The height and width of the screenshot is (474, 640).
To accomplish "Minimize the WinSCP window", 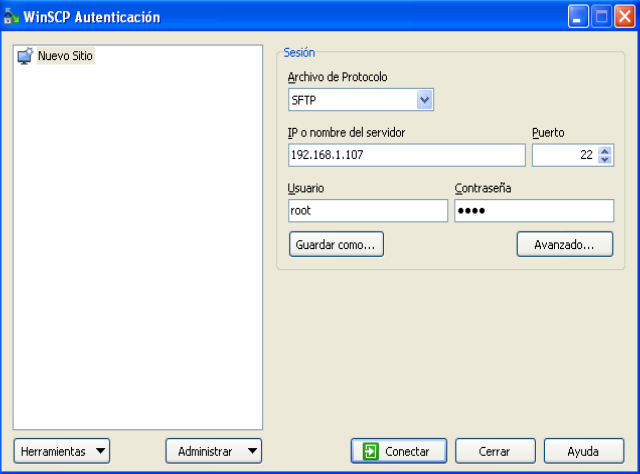I will click(578, 16).
